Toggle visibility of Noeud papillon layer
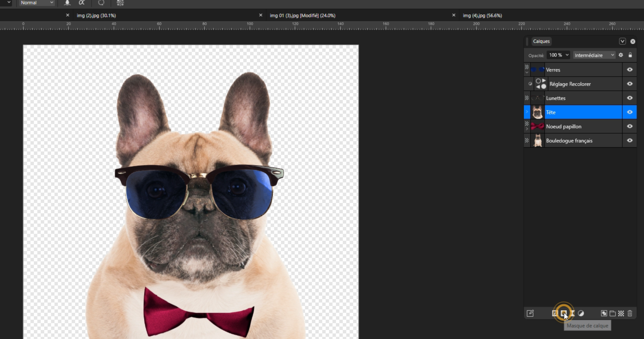The width and height of the screenshot is (644, 339). pyautogui.click(x=629, y=126)
